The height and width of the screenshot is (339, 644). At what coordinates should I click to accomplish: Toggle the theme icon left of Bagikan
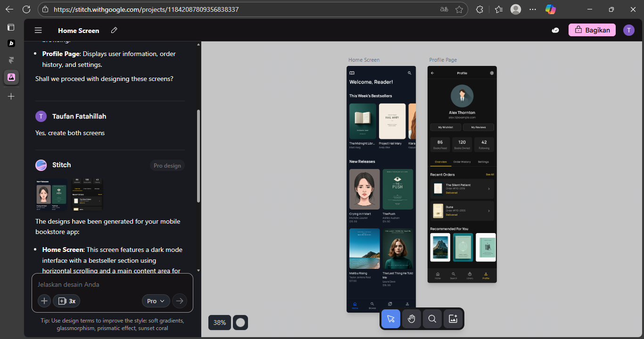555,30
